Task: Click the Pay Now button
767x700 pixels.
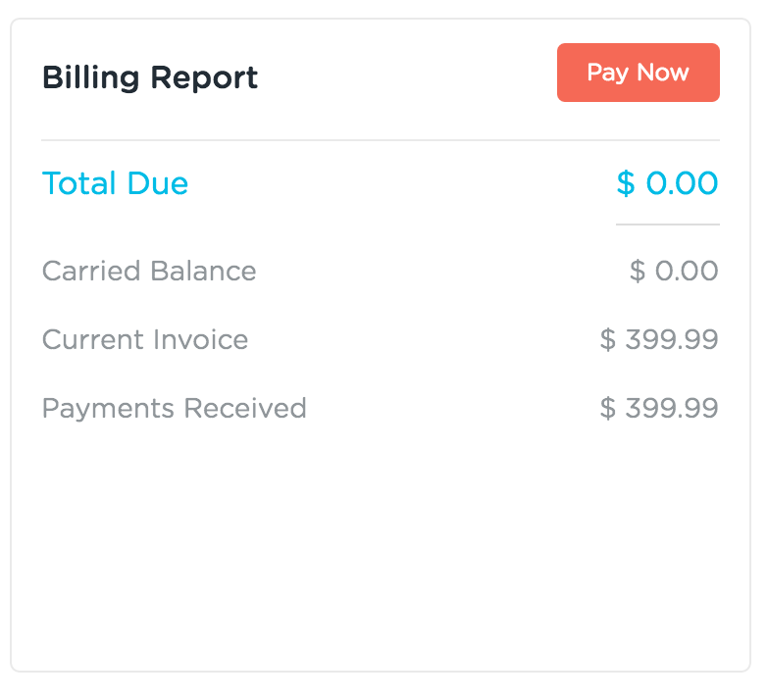Action: click(x=638, y=73)
